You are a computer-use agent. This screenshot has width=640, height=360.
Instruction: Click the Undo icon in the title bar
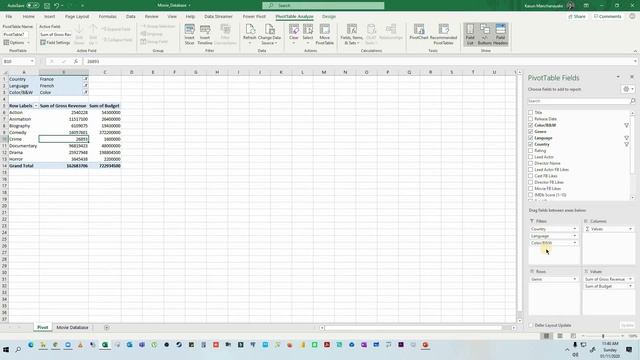56,6
